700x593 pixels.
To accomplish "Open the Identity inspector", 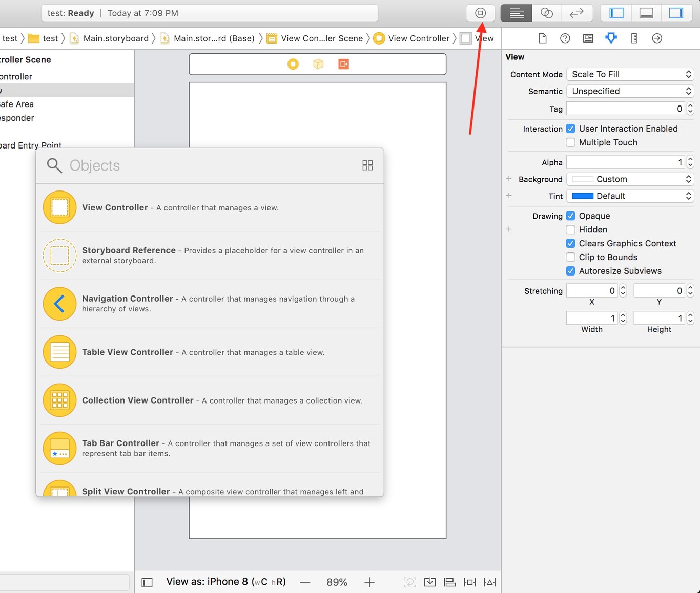I will 588,38.
